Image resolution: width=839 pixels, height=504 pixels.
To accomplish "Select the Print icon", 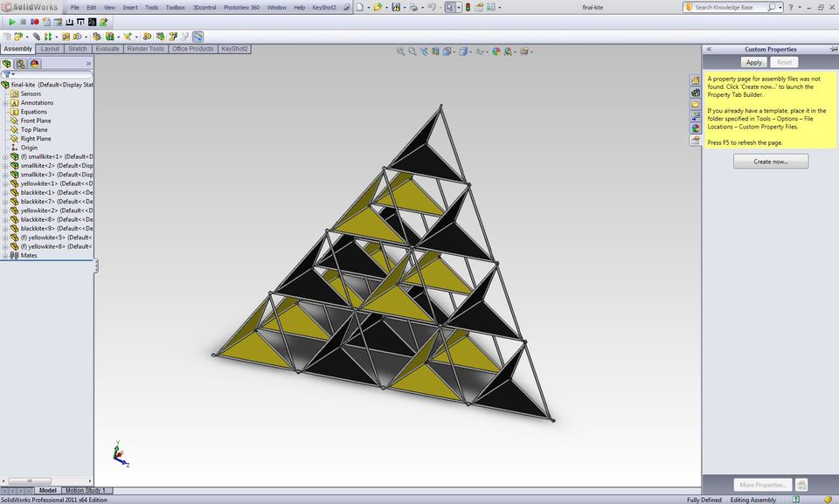I will click(414, 7).
